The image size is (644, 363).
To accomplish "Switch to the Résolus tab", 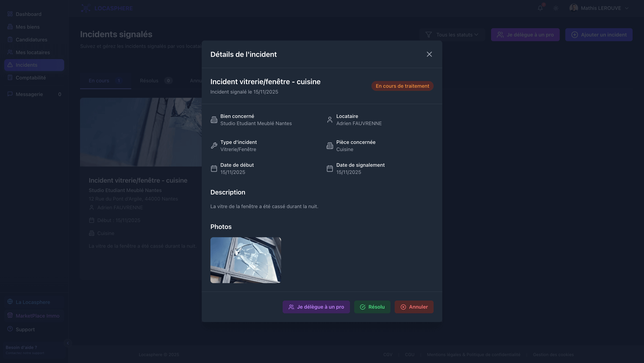I will [149, 81].
